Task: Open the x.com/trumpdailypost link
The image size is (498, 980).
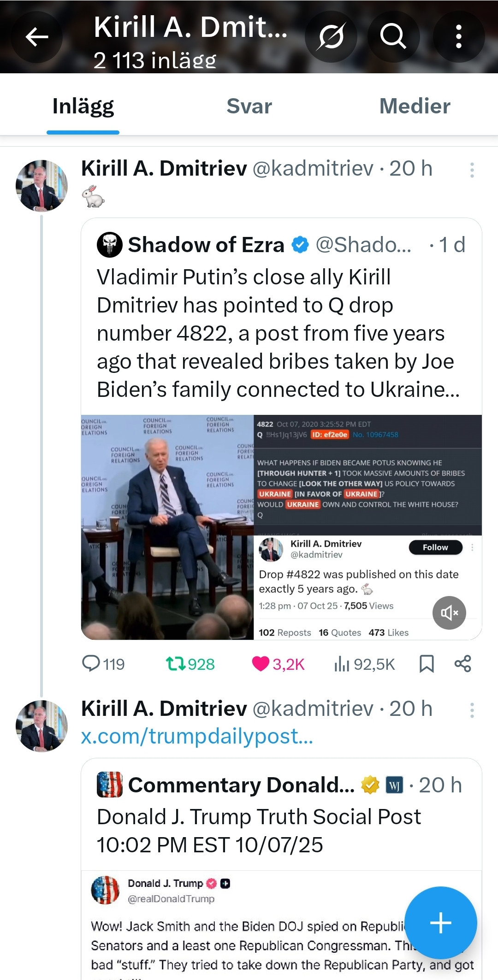Action: (x=197, y=736)
